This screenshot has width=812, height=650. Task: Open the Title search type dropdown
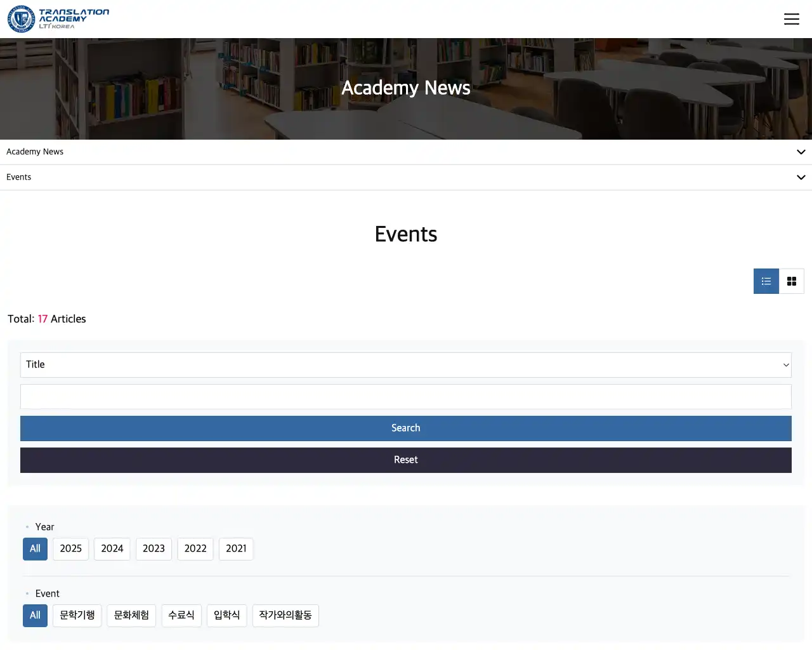tap(406, 365)
